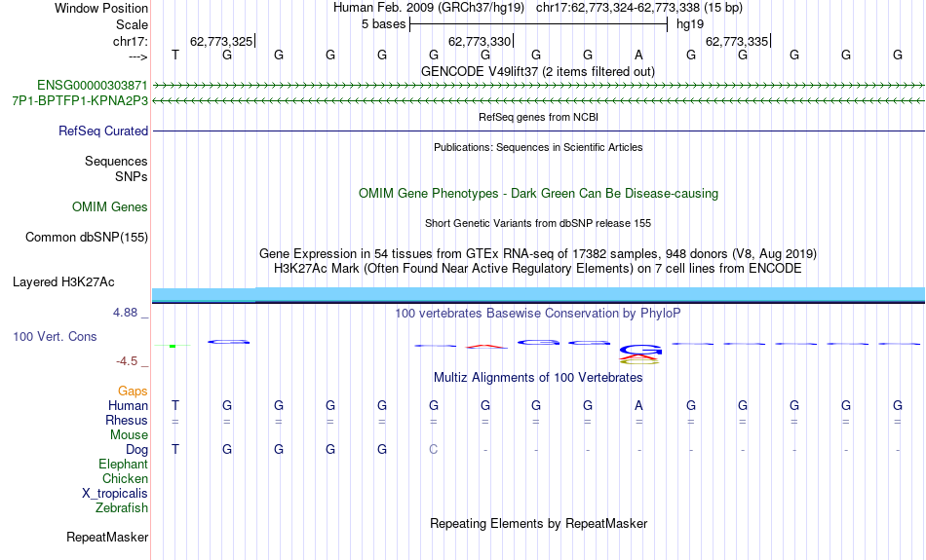Click the ENSG00000303871 green arrow gene line
926x560 pixels.
coord(538,86)
